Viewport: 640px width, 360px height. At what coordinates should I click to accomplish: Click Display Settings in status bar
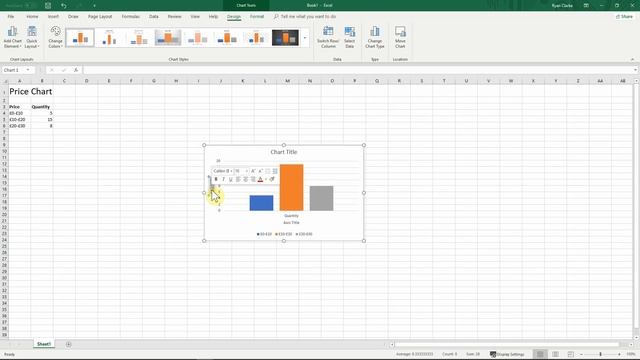tap(507, 354)
